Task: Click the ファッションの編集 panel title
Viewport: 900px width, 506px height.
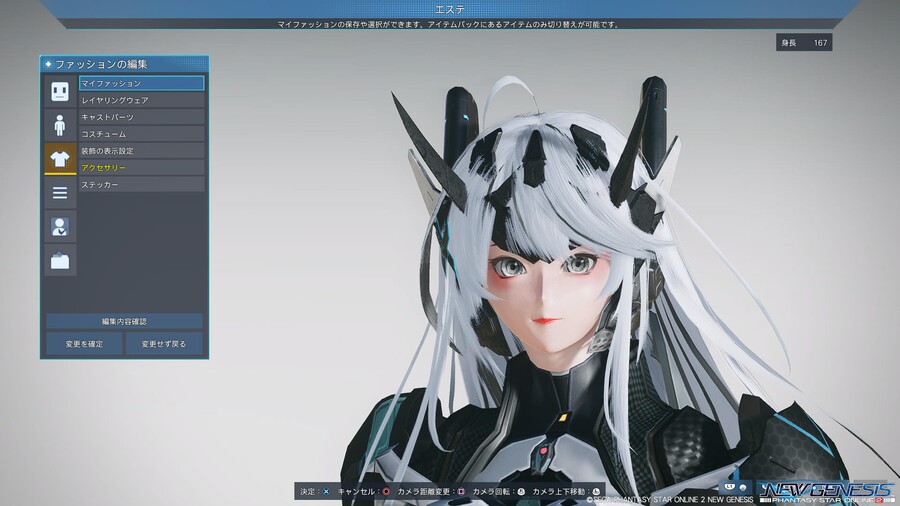Action: coord(101,64)
